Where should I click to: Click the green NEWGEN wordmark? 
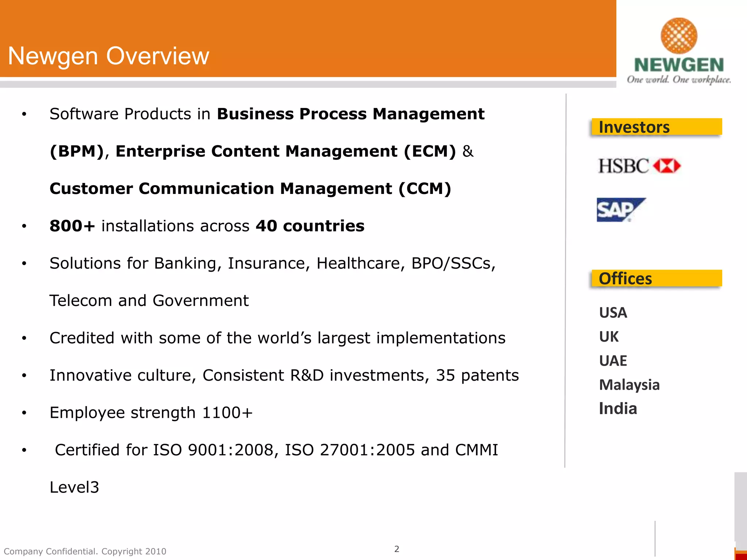click(679, 65)
